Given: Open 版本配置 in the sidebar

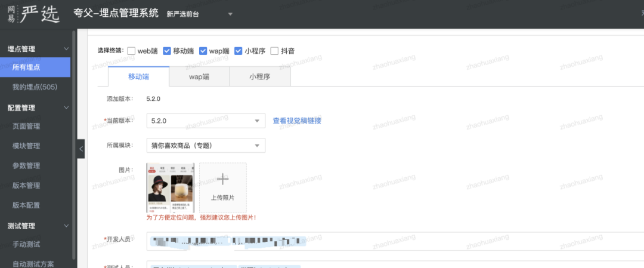Looking at the screenshot, I should (x=26, y=205).
